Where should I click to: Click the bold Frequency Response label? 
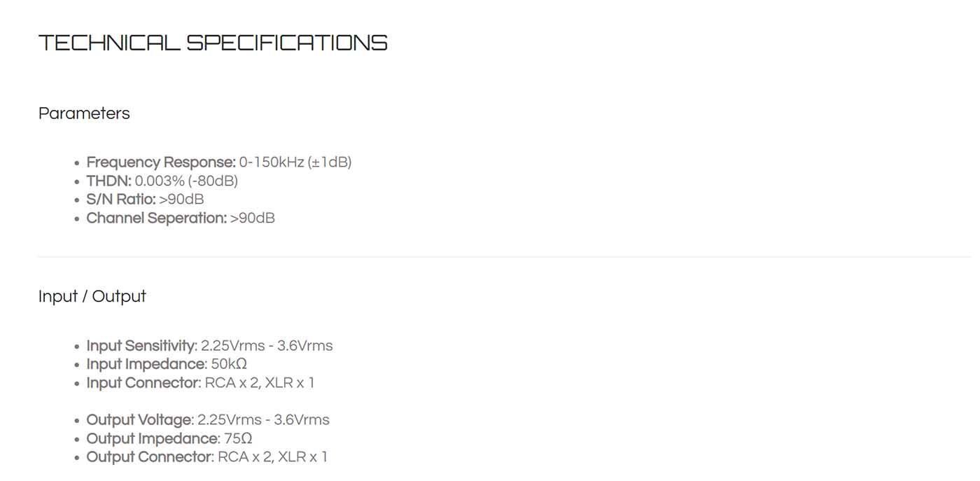tap(161, 162)
